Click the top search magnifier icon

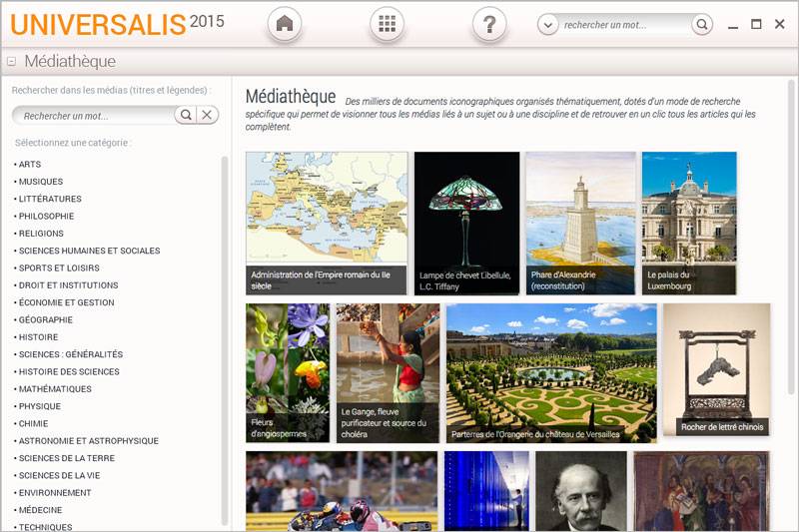tap(701, 25)
